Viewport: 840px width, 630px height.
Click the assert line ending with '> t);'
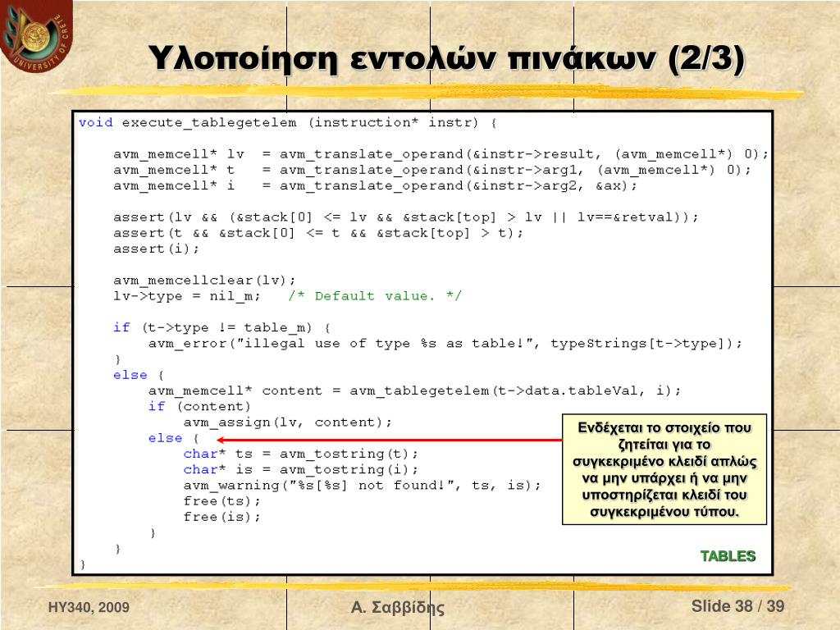pyautogui.click(x=318, y=233)
